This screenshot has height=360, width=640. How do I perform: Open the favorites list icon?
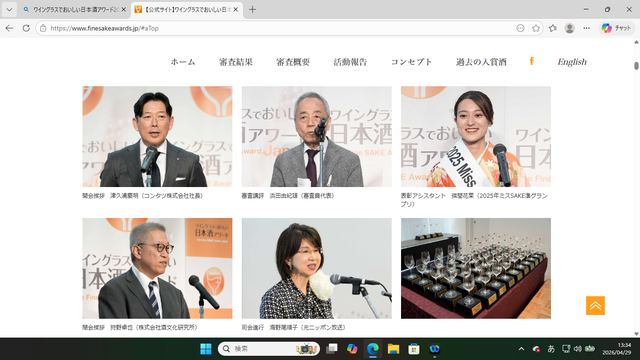click(553, 28)
